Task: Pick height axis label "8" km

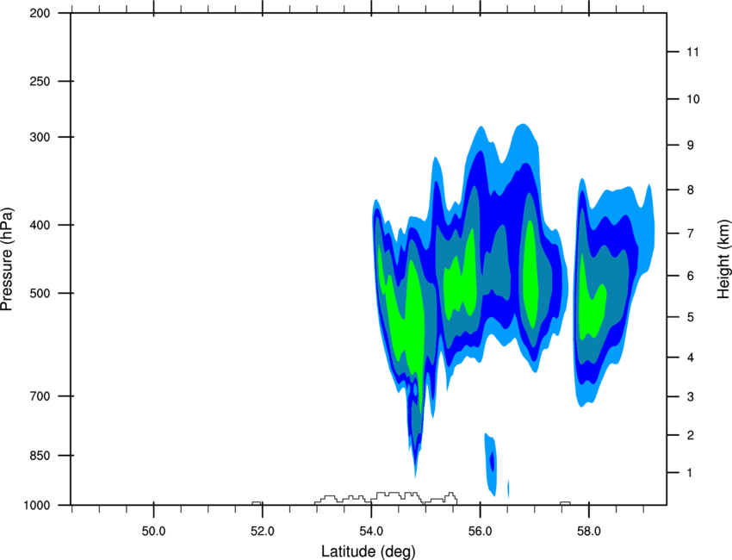Action: tap(691, 190)
